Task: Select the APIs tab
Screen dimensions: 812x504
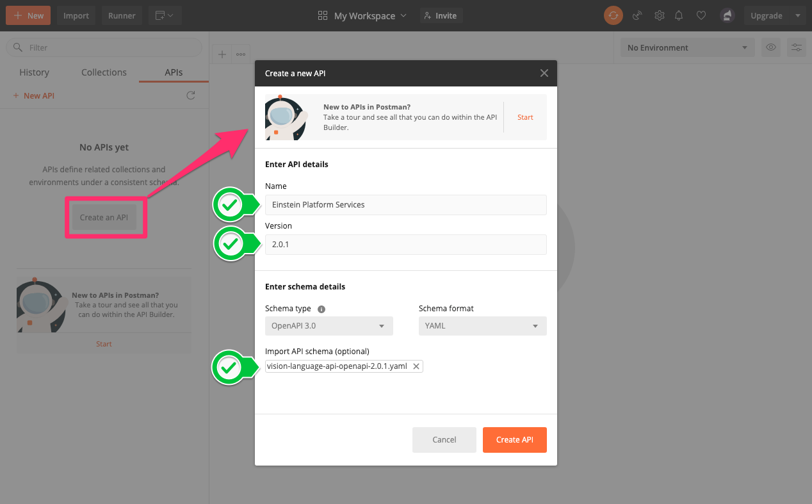Action: 174,72
